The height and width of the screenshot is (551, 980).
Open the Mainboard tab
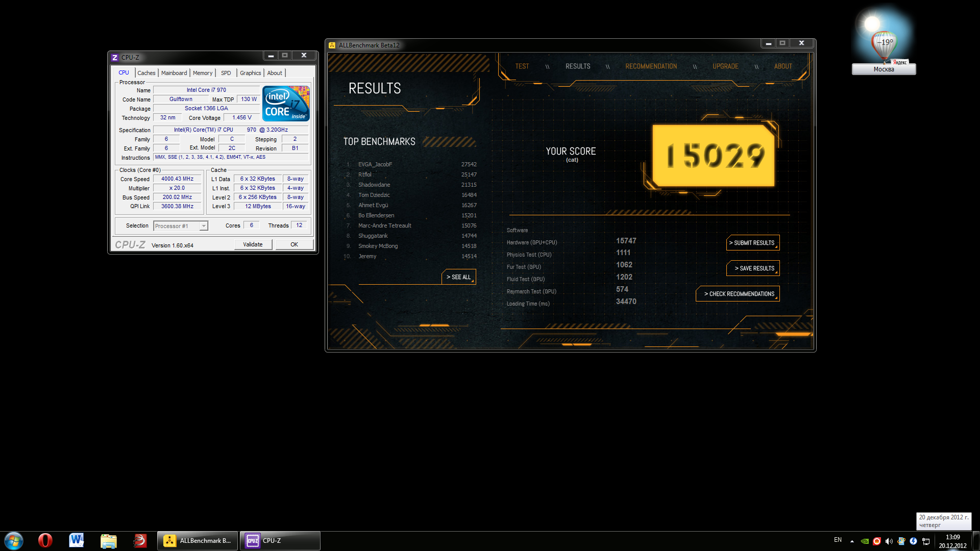(174, 73)
